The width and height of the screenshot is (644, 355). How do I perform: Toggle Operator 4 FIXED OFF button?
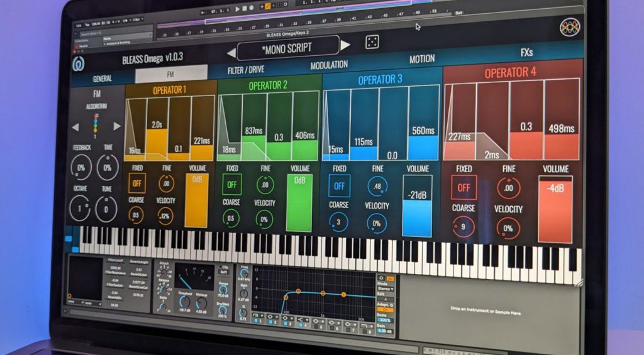pos(464,188)
